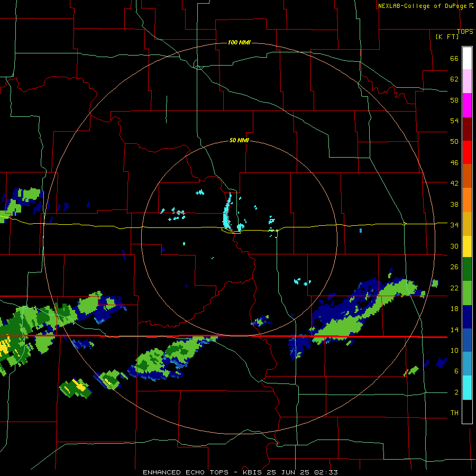476x476 pixels.
Task: Click the medium blue swatch near 14
Action: point(467,340)
